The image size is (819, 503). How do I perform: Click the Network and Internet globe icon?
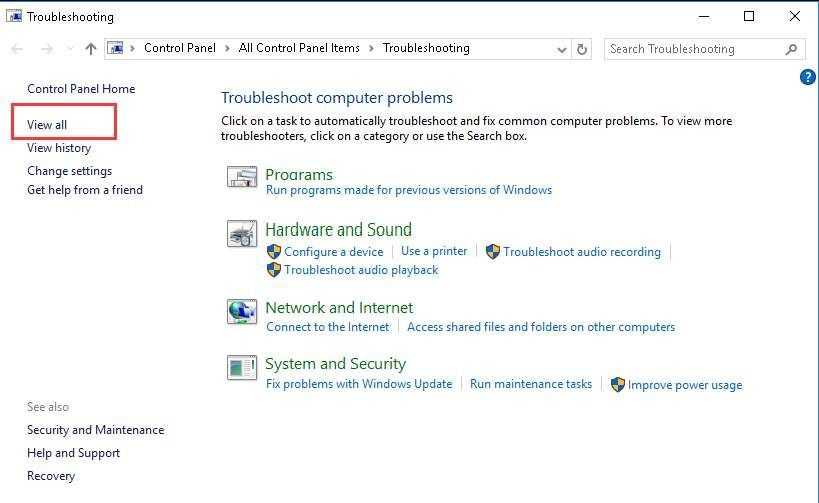[242, 312]
